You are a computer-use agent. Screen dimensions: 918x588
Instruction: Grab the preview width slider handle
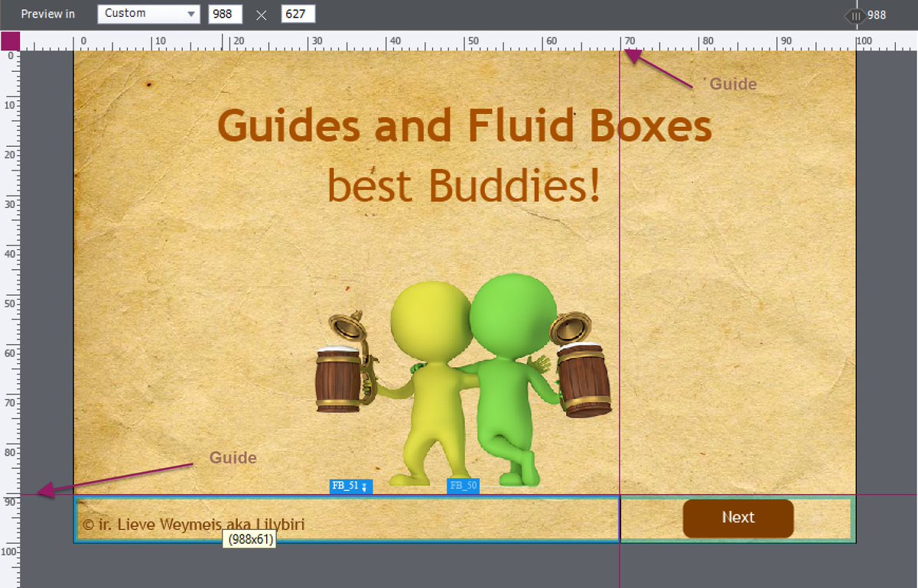pyautogui.click(x=856, y=15)
